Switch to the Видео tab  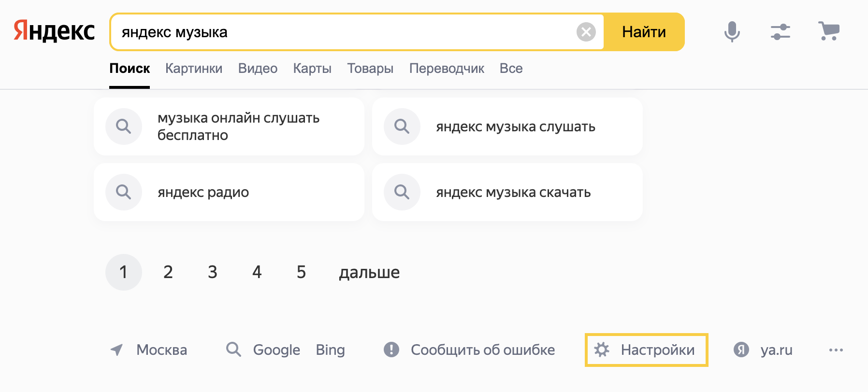pyautogui.click(x=258, y=69)
